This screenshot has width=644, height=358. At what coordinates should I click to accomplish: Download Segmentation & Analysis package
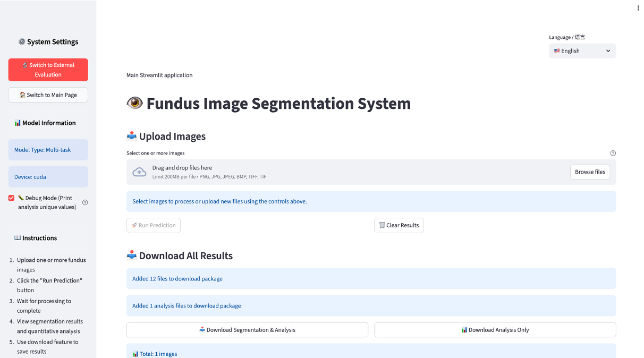[247, 330]
